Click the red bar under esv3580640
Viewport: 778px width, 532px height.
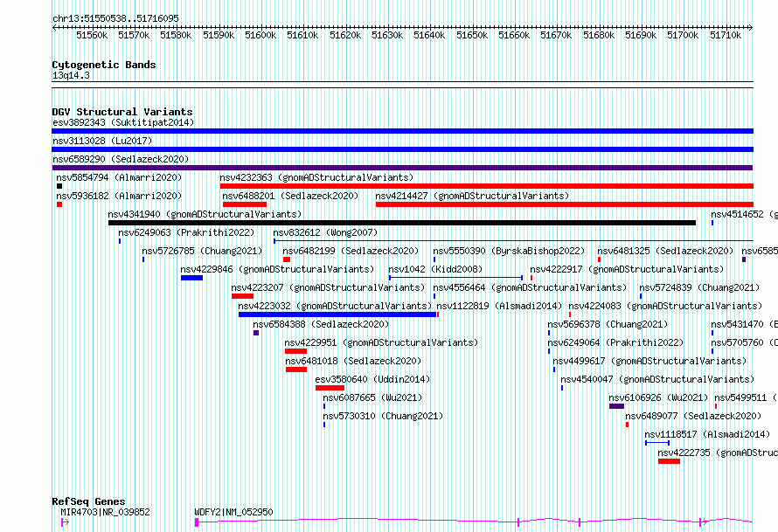(330, 388)
